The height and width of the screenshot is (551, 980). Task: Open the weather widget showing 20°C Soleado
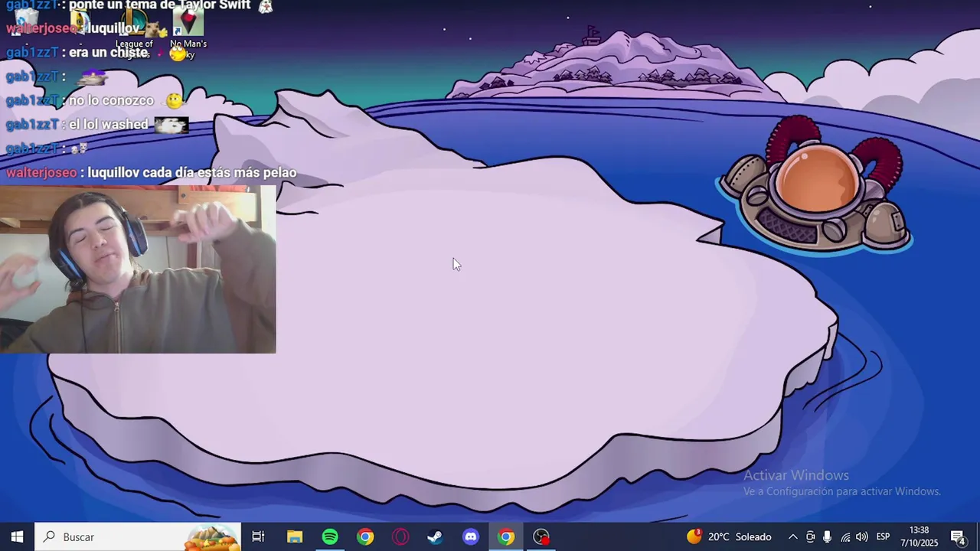(729, 536)
